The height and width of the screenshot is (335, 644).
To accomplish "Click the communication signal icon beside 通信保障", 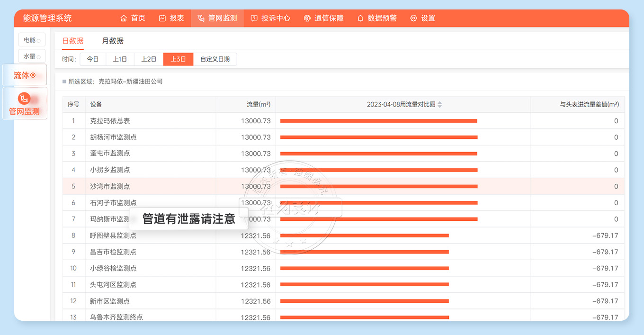I will point(307,18).
